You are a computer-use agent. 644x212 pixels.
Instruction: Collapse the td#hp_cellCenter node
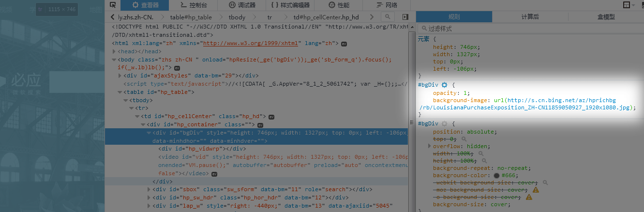tap(137, 116)
